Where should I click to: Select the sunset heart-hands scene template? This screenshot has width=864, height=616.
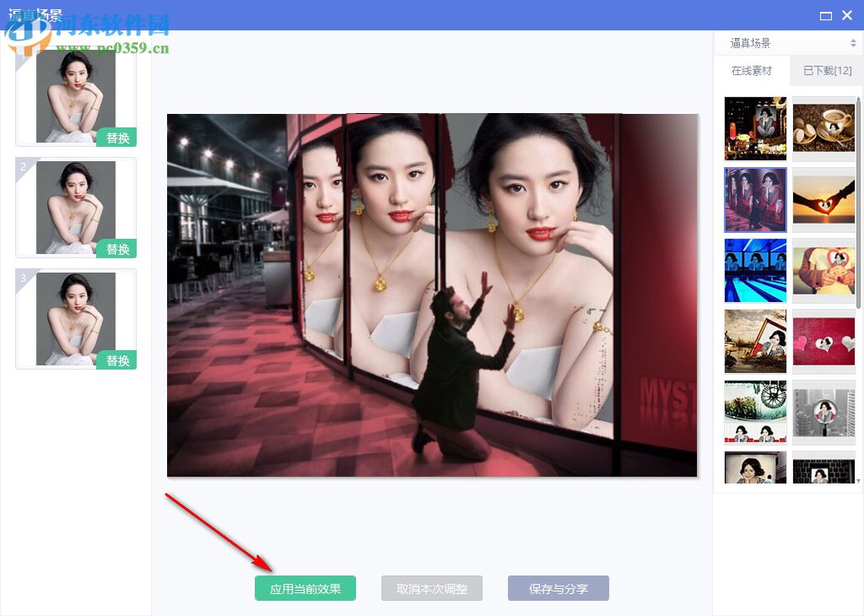coord(824,199)
